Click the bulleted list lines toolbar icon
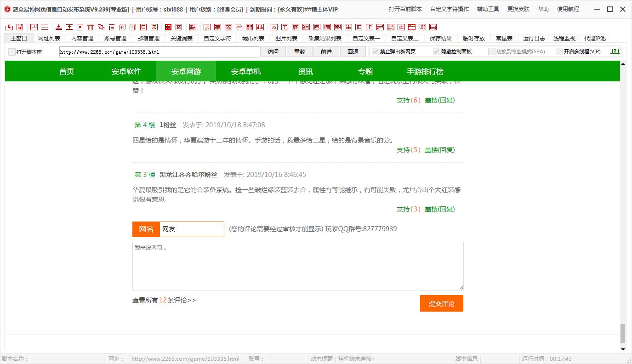The image size is (632, 364). point(45,27)
